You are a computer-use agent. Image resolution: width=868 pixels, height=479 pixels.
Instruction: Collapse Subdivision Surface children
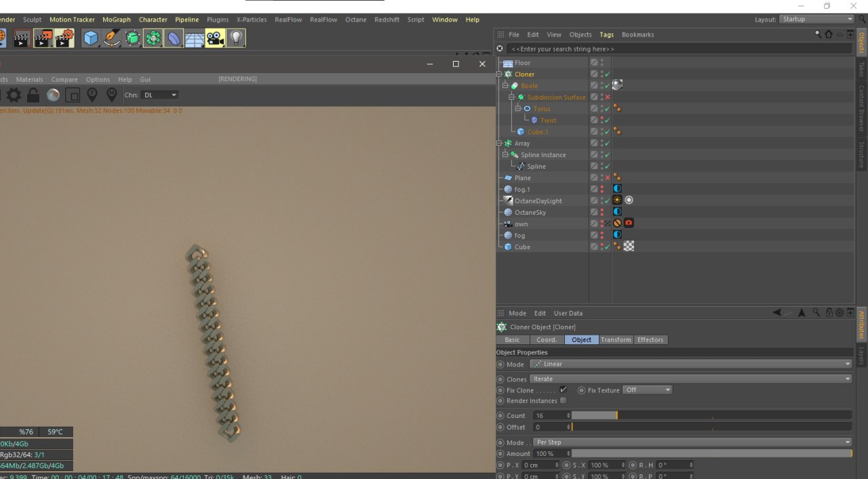pos(512,98)
